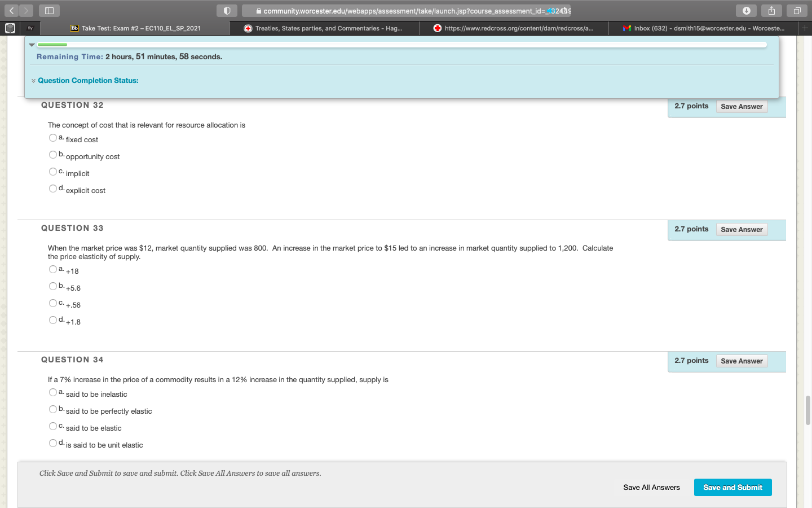Select answer '+1.8' for Question 33
This screenshot has height=508, width=812.
(53, 320)
